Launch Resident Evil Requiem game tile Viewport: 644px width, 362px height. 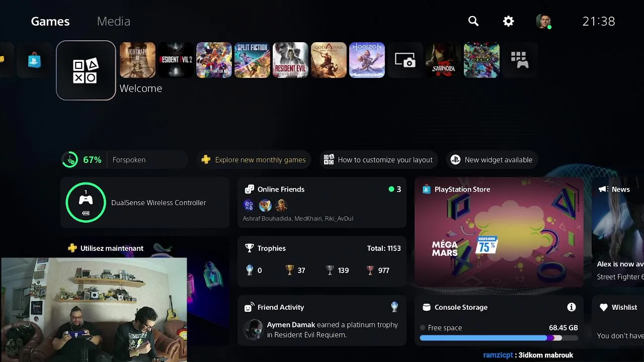coord(290,60)
